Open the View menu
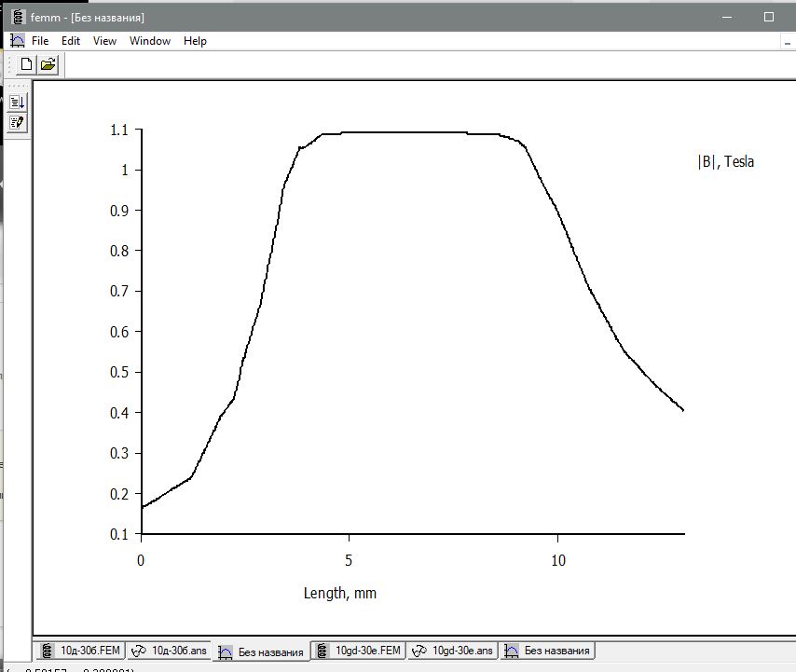The image size is (796, 672). [104, 41]
